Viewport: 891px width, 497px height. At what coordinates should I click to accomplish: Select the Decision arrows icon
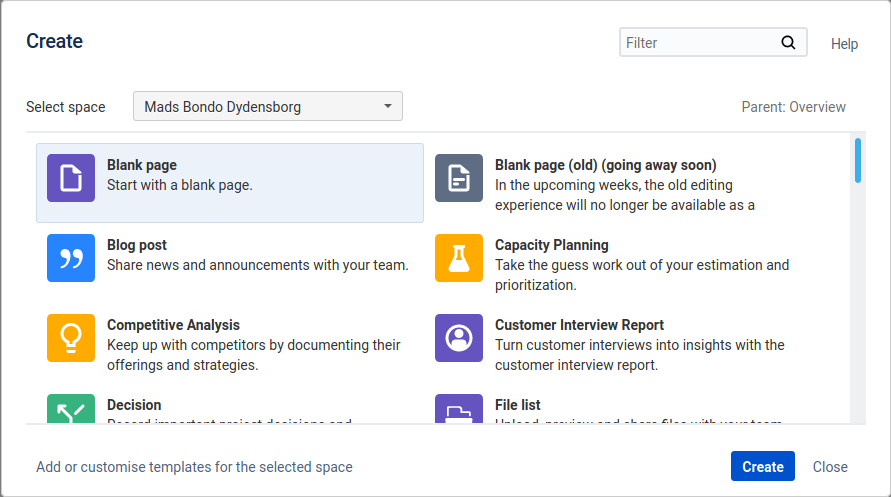pyautogui.click(x=71, y=408)
